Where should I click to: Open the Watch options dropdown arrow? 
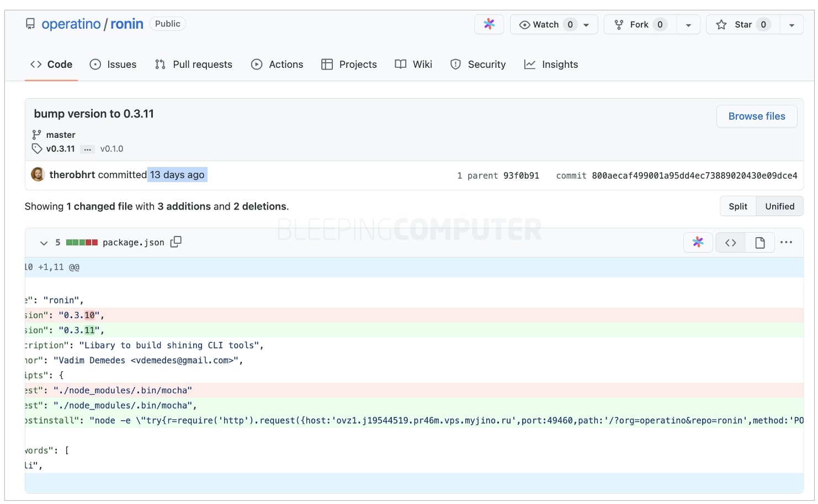(x=587, y=25)
